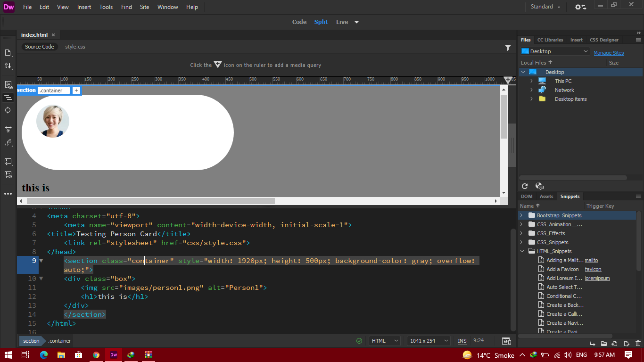Click the Apply Comment icon
Viewport: 644px width, 362px height.
click(x=8, y=161)
